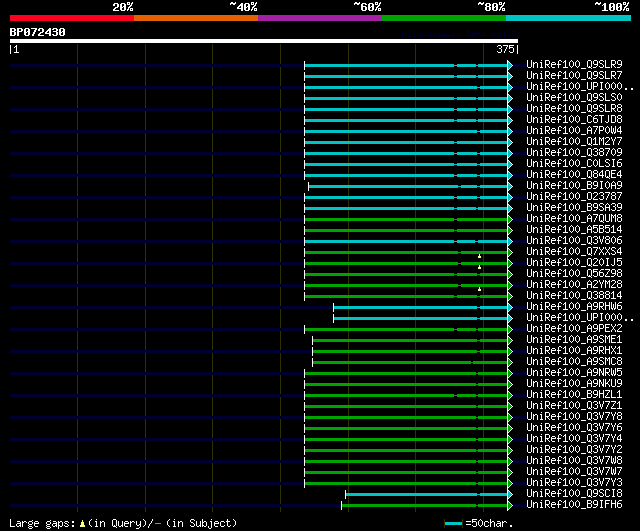The height and width of the screenshot is (531, 640).
Task: Click the arrowhead ending the B9IFH6 alignment
Action: pyautogui.click(x=510, y=505)
